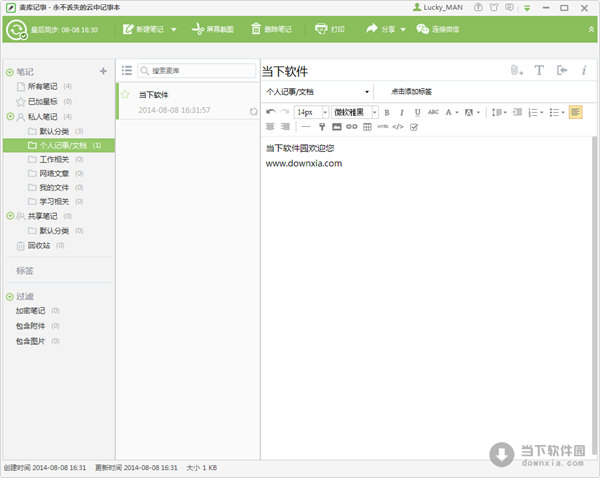Collapse the 私人笔记 tree section
This screenshot has height=478, width=600.
[x=10, y=117]
